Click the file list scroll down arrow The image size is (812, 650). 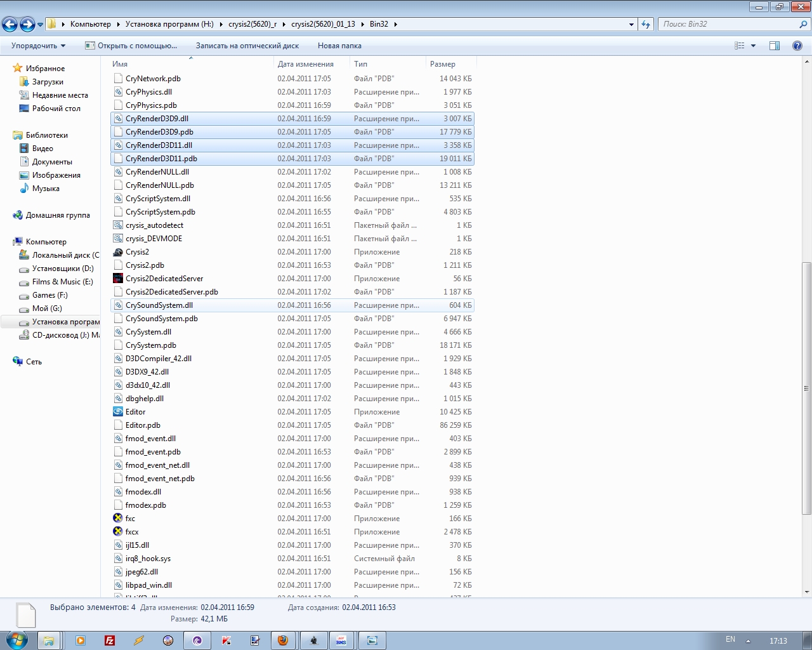(x=807, y=592)
